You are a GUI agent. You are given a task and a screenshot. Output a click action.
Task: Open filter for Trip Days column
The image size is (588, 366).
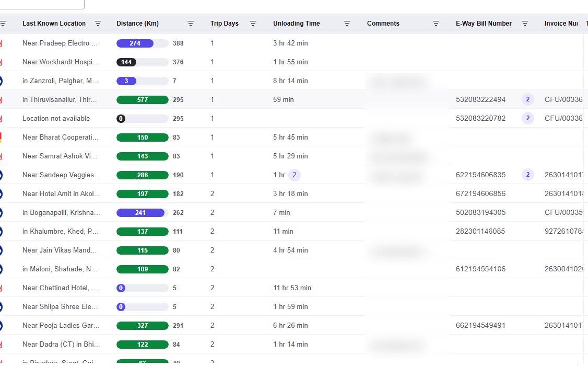pos(253,24)
